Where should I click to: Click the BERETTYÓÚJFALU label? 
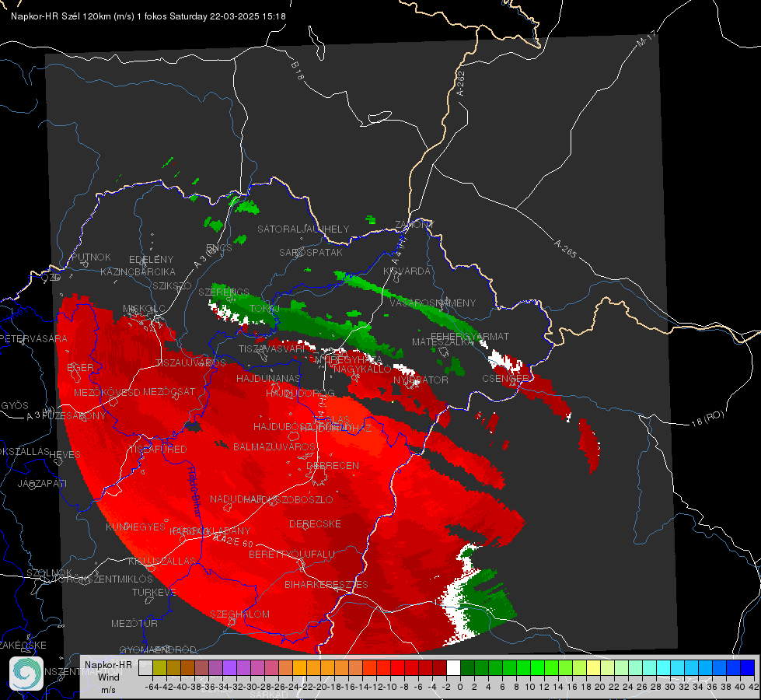tap(291, 555)
